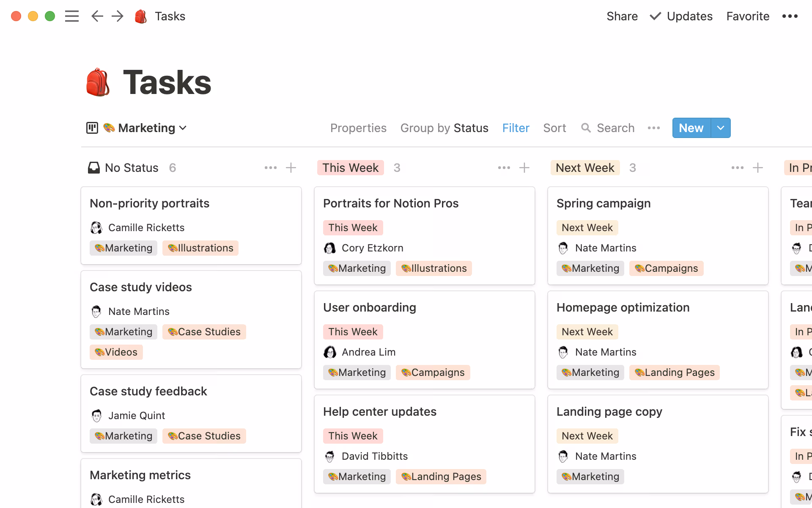Open the top-right more options menu
Image resolution: width=812 pixels, height=508 pixels.
[x=790, y=16]
